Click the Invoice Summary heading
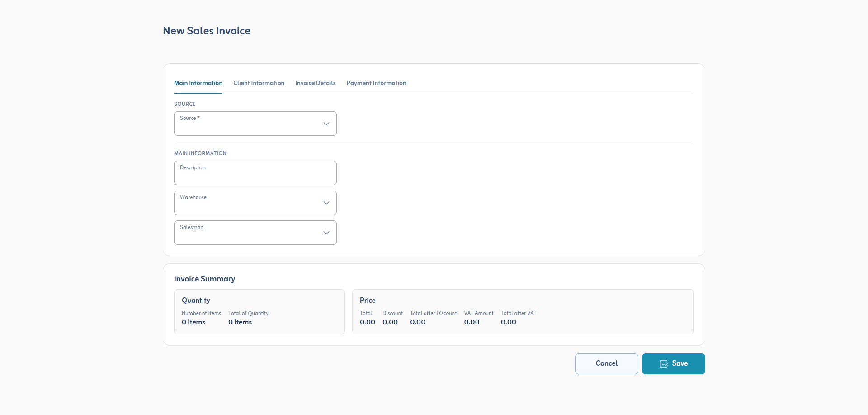868x415 pixels. [x=204, y=279]
